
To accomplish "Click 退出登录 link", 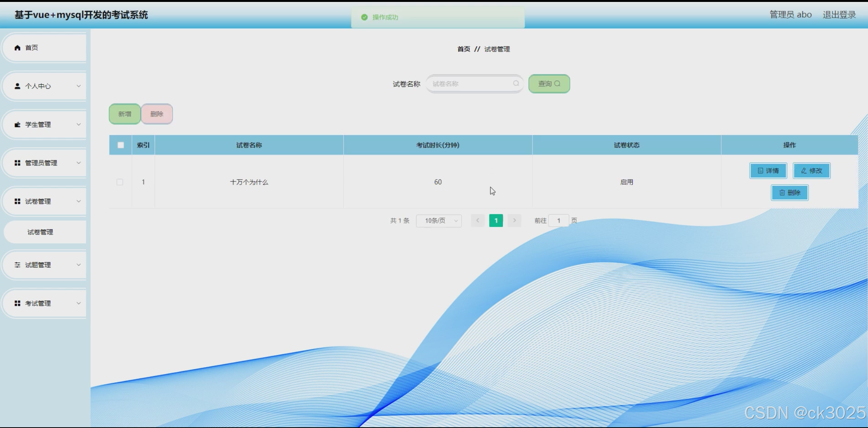I will (x=839, y=15).
